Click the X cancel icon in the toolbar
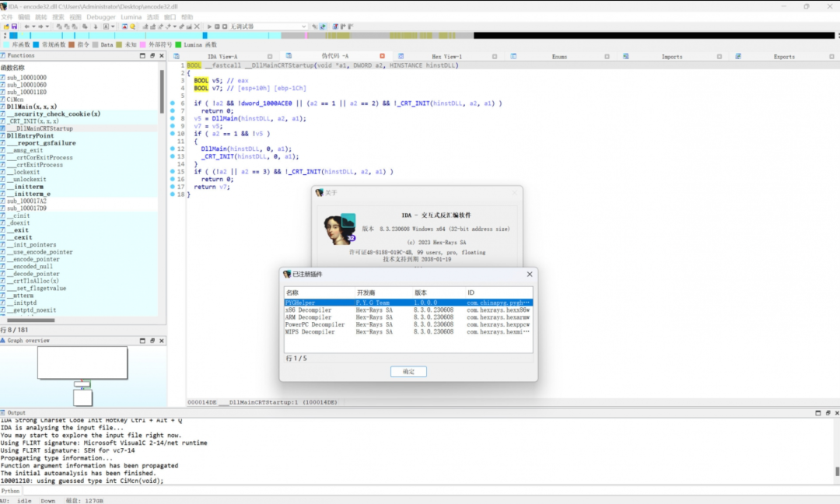The height and width of the screenshot is (504, 840). click(x=197, y=26)
